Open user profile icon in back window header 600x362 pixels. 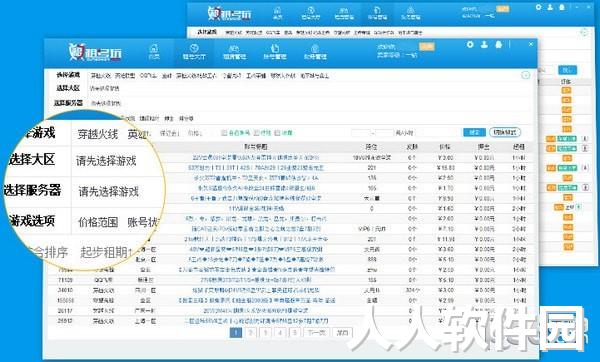pyautogui.click(x=550, y=7)
